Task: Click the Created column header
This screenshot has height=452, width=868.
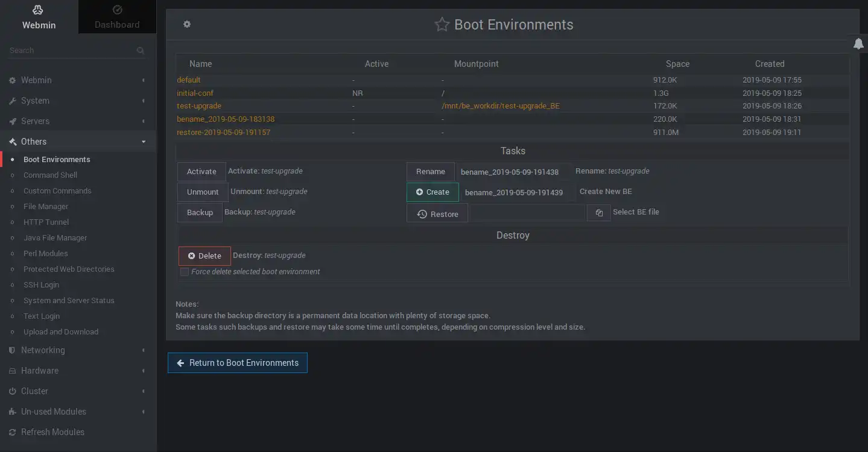Action: pos(770,64)
